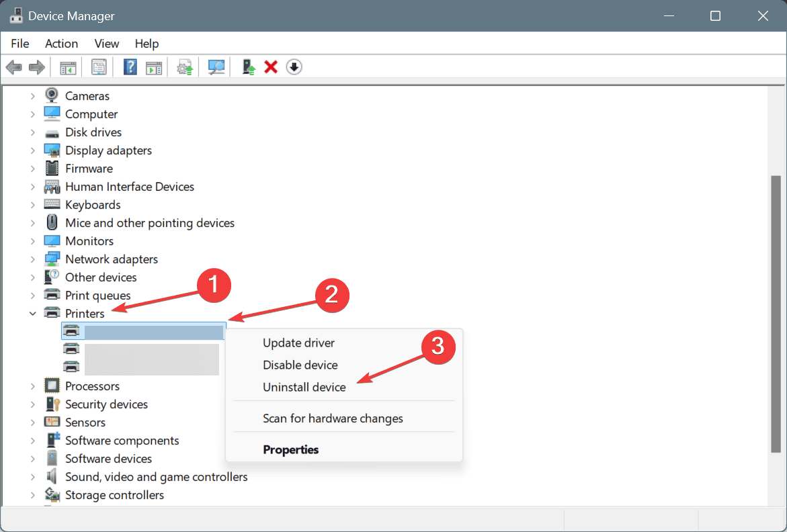
Task: Click the Software components puzzle icon
Action: [52, 440]
